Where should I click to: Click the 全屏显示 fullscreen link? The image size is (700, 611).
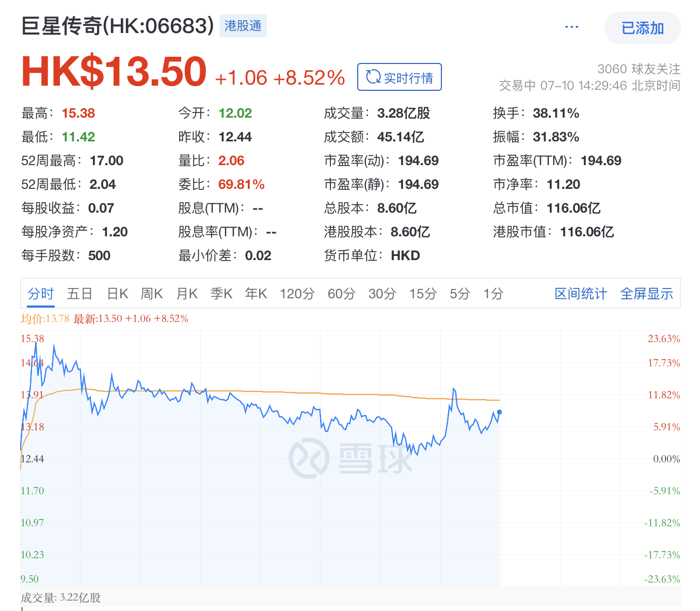coord(646,294)
